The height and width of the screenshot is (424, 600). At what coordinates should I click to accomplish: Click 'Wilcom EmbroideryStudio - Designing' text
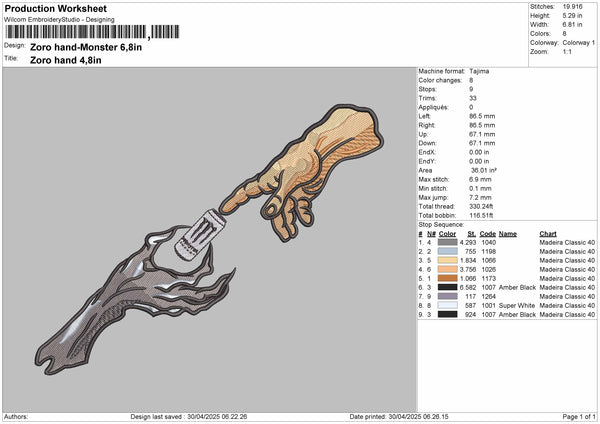coord(59,20)
